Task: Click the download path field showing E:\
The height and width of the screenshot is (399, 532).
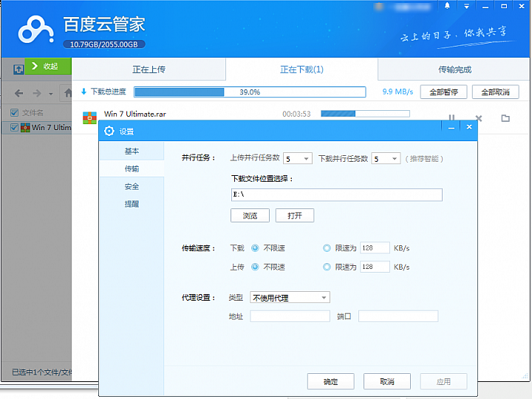Action: pos(337,195)
